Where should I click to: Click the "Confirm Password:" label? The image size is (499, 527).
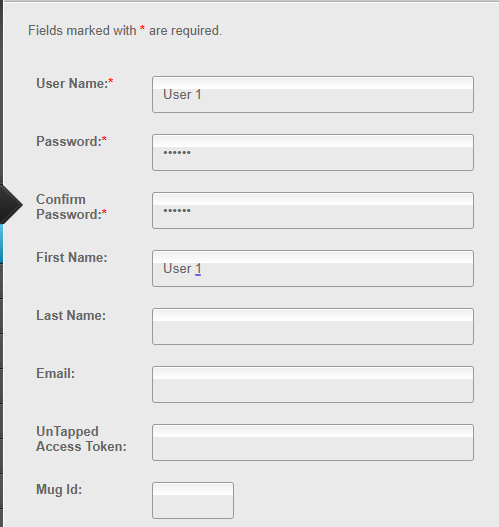point(71,207)
